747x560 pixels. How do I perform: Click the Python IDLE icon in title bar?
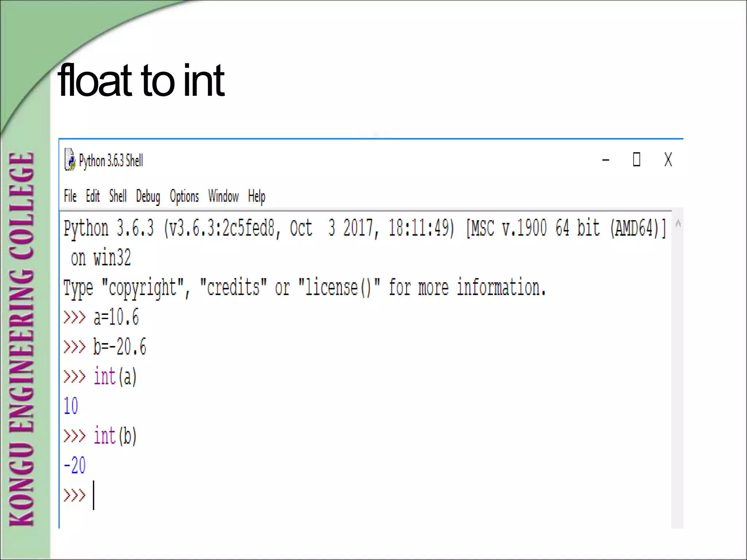70,160
